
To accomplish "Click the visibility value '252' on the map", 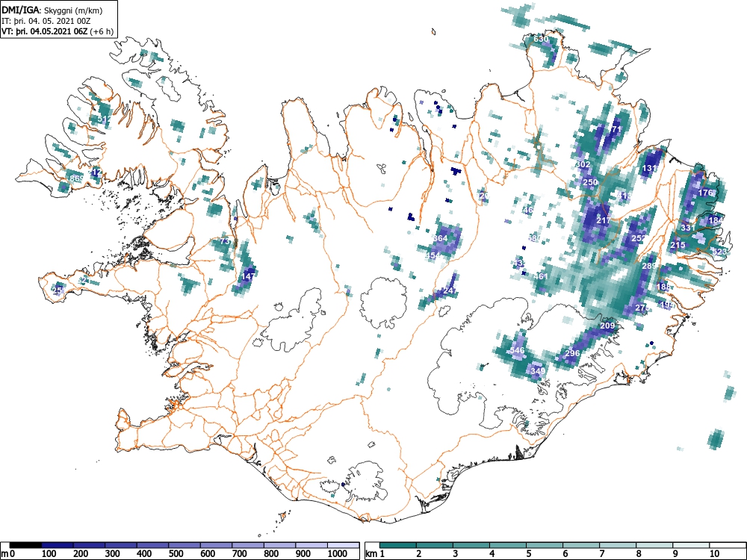I will (639, 239).
